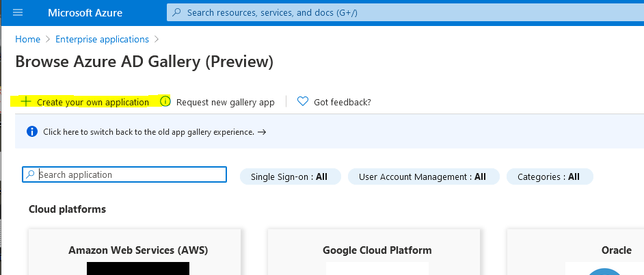Click the Cloud platforms section heading
Viewport: 644px width, 275px height.
click(68, 209)
